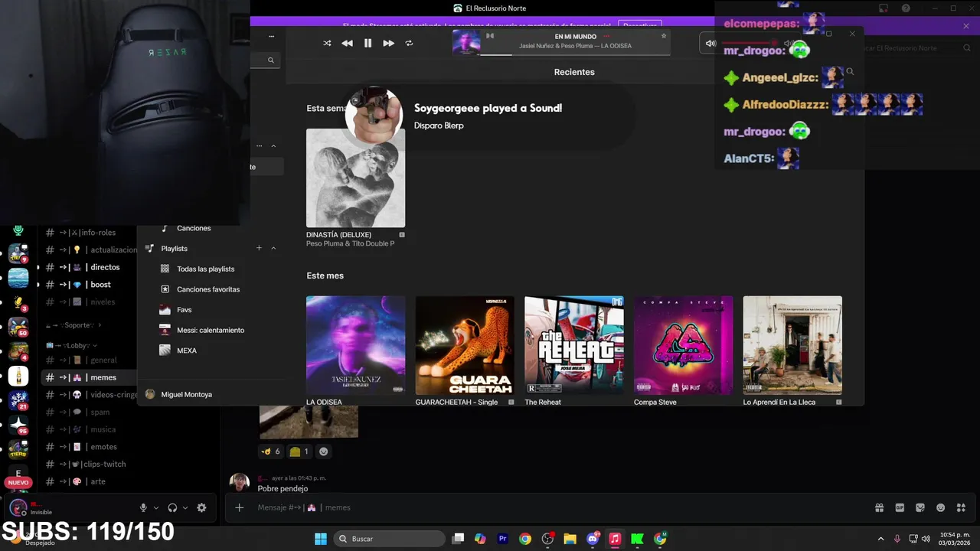
Task: Open the MEXA playlist
Action: click(187, 350)
